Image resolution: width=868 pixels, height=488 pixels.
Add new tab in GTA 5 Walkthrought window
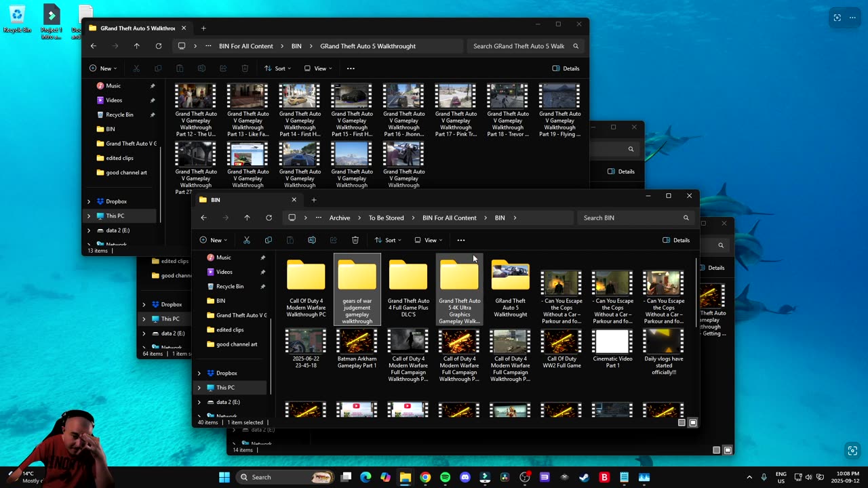pyautogui.click(x=203, y=28)
